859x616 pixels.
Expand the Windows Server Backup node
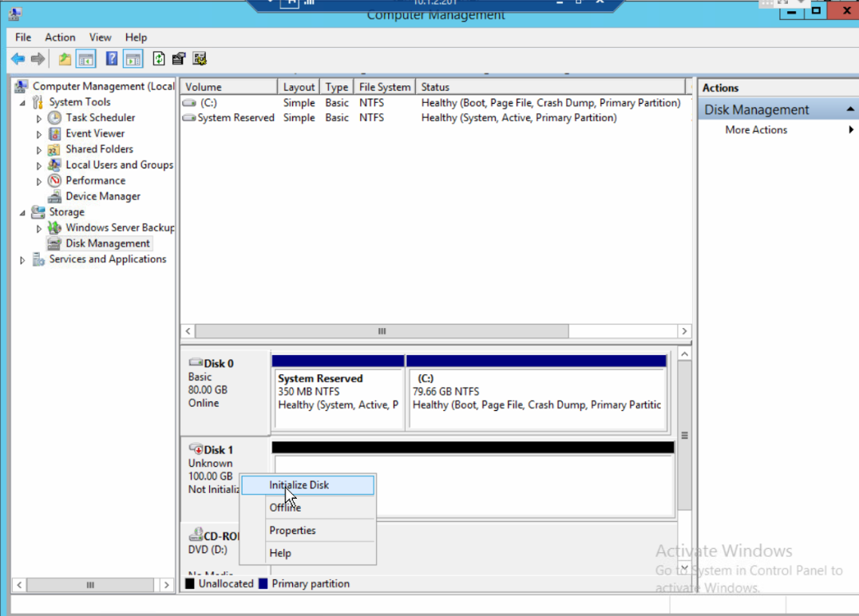(39, 228)
